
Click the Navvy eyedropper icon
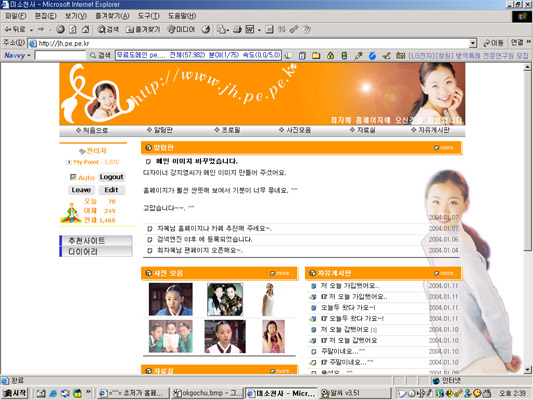point(358,55)
